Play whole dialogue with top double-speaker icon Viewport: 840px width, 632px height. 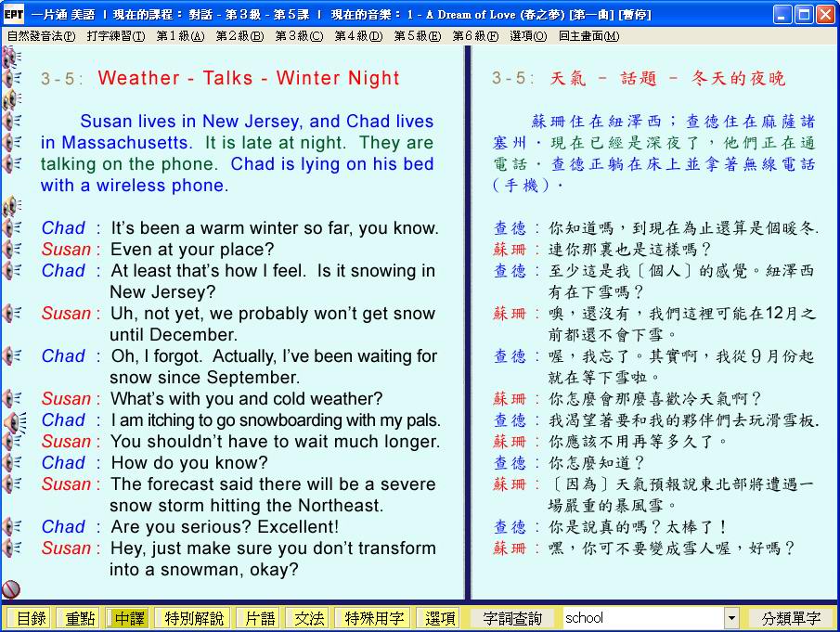pyautogui.click(x=11, y=58)
